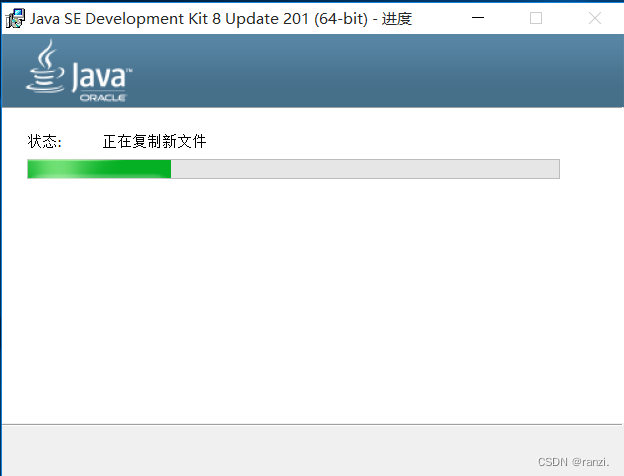Image resolution: width=624 pixels, height=476 pixels.
Task: Click the window title Java SE Development Kit text
Action: click(x=221, y=19)
